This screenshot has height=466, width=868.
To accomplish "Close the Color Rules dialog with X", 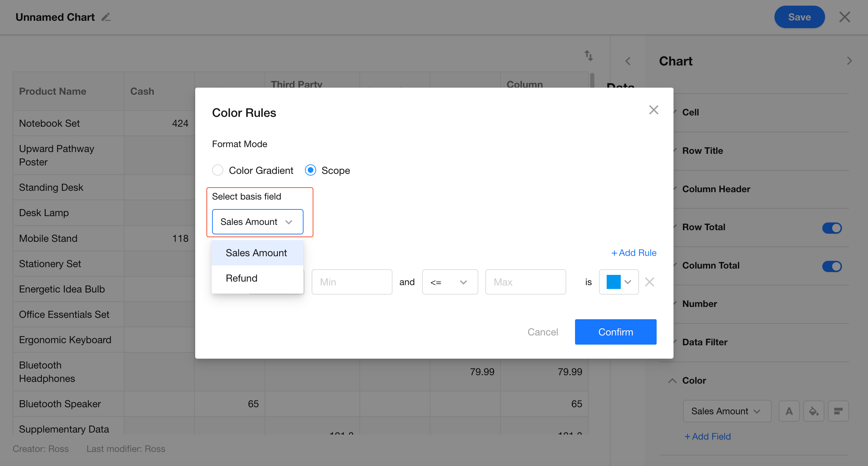I will pyautogui.click(x=653, y=110).
